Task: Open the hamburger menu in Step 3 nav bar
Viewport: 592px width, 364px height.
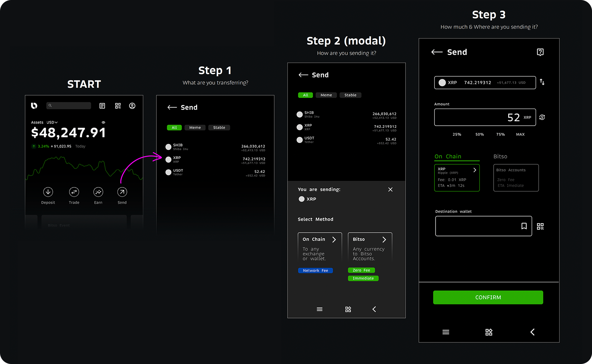Action: [x=446, y=332]
